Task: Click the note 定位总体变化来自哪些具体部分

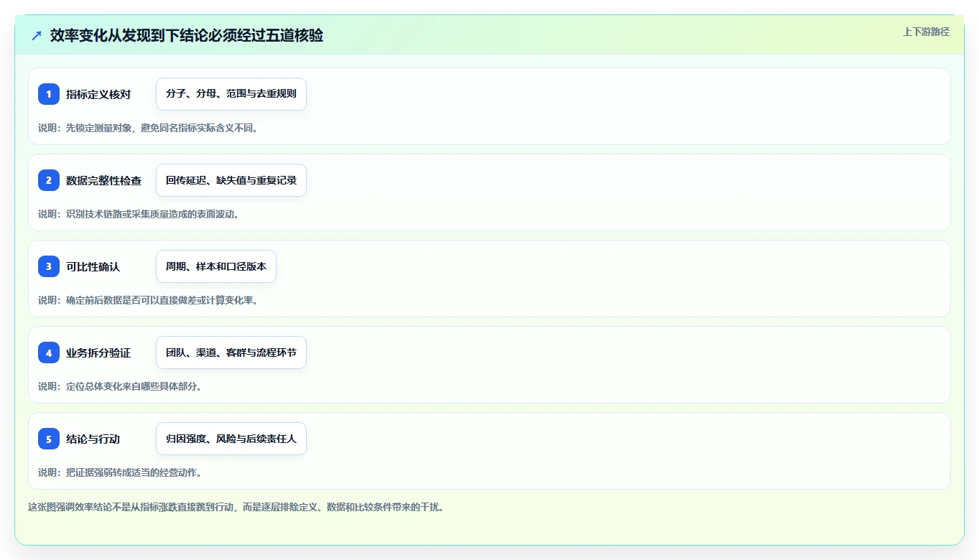Action: 134,386
